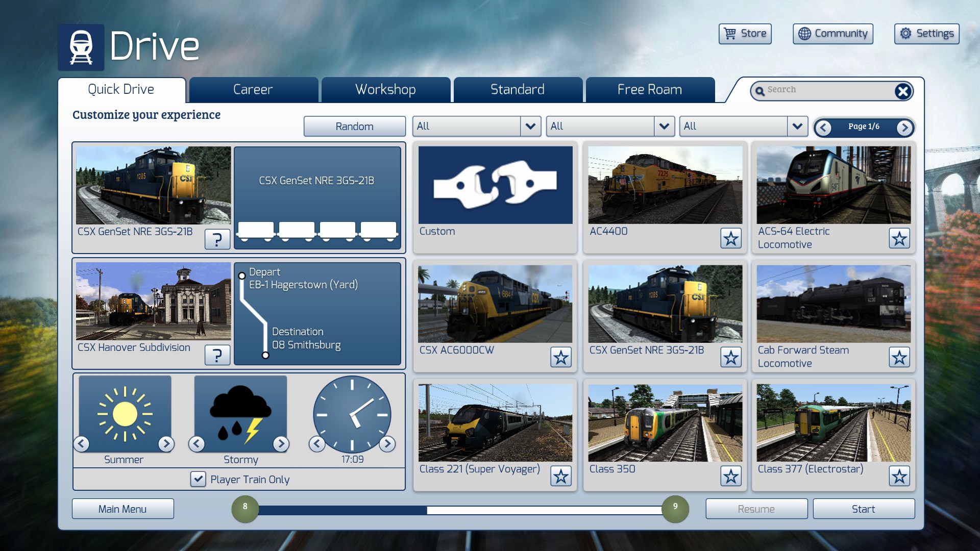This screenshot has width=980, height=551.
Task: Select the Cab Forward Steam Locomotive thumbnail
Action: (834, 304)
